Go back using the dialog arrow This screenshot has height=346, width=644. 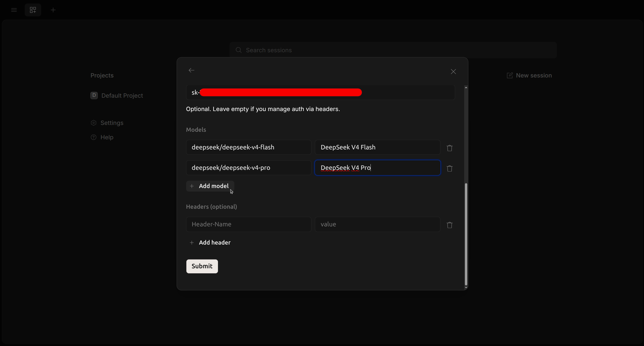click(191, 70)
